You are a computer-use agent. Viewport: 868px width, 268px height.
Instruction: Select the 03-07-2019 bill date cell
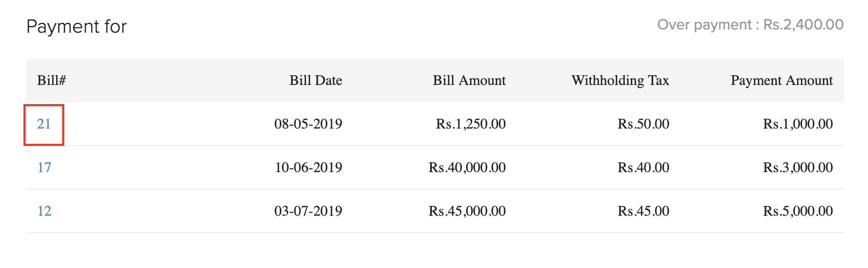(308, 211)
